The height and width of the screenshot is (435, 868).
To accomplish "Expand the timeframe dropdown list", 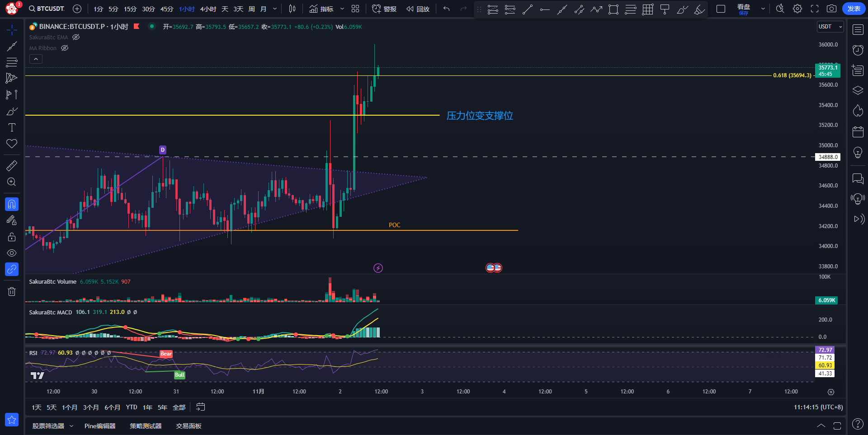I will coord(275,9).
